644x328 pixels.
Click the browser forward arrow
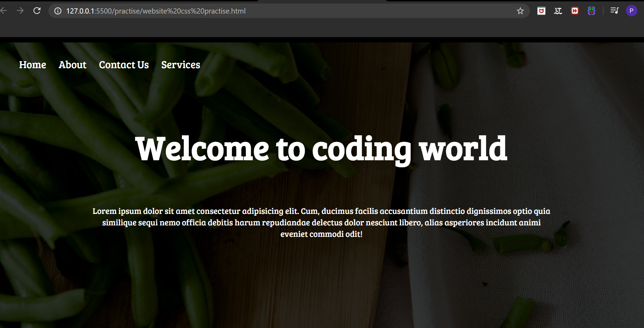coord(20,11)
